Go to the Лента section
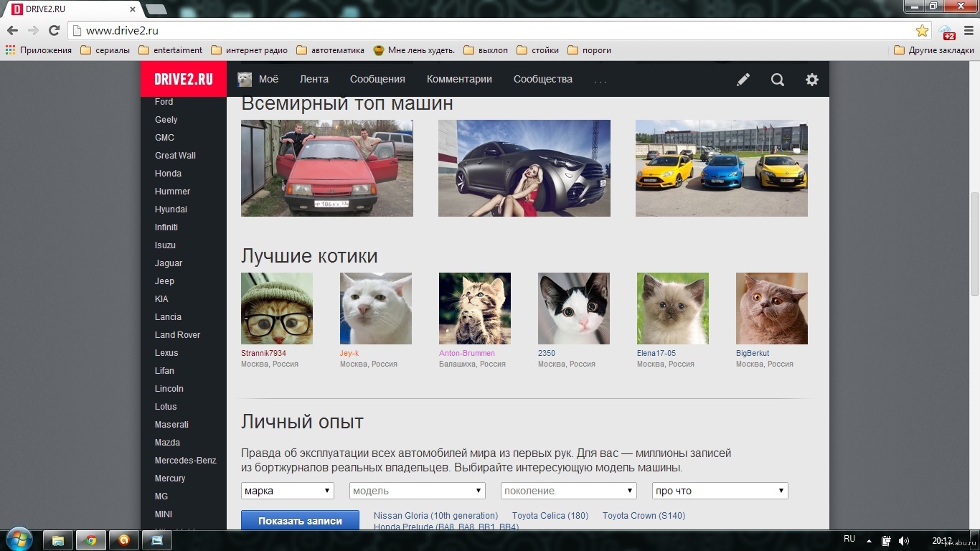This screenshot has width=980, height=551. click(314, 79)
